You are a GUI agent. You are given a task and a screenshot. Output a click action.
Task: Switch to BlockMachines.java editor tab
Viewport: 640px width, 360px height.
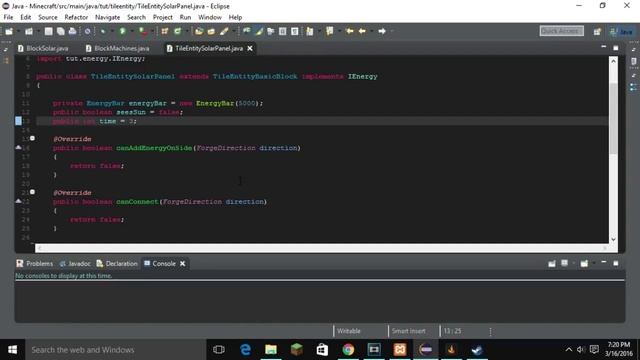[118, 48]
